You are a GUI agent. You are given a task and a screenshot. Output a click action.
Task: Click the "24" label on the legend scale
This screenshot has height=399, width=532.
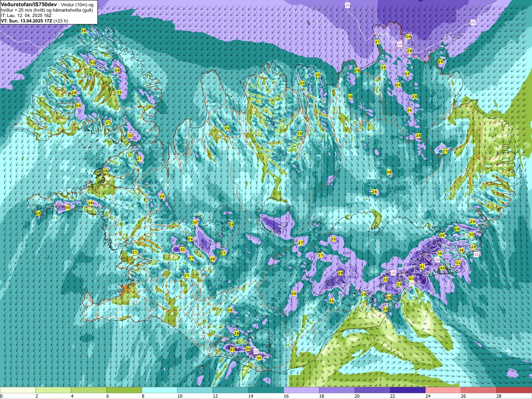point(428,396)
